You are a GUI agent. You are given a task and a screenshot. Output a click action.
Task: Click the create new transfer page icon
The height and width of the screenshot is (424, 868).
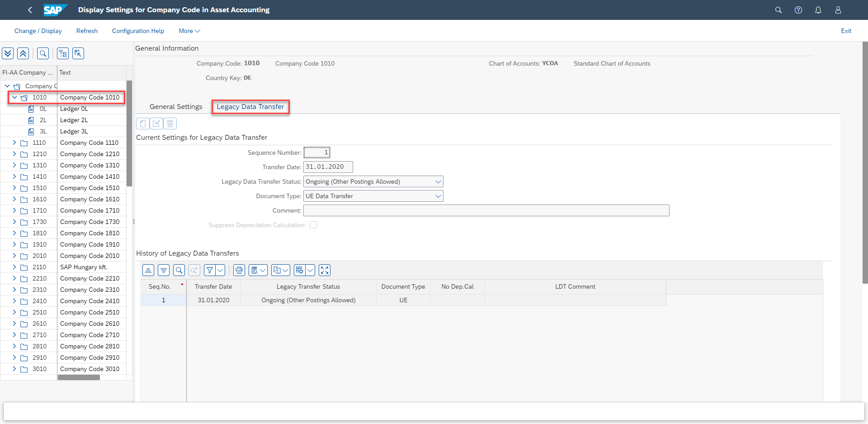(143, 124)
